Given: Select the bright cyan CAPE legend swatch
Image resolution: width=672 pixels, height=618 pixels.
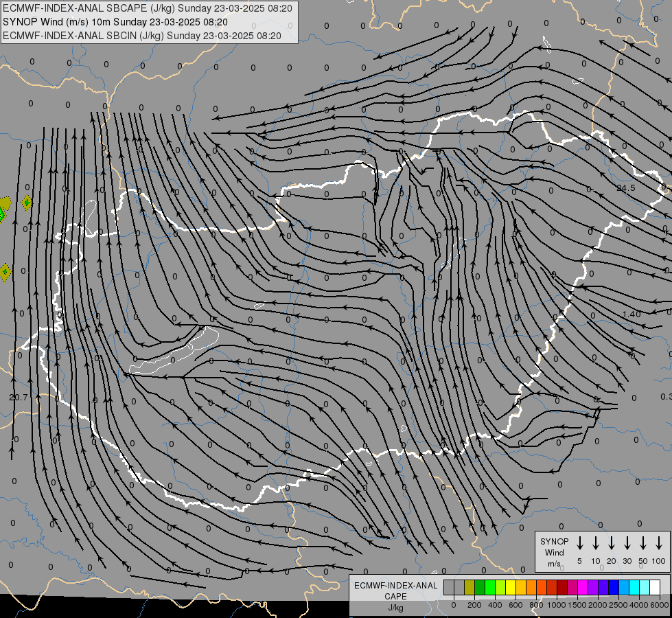Looking at the screenshot, I should click(634, 587).
